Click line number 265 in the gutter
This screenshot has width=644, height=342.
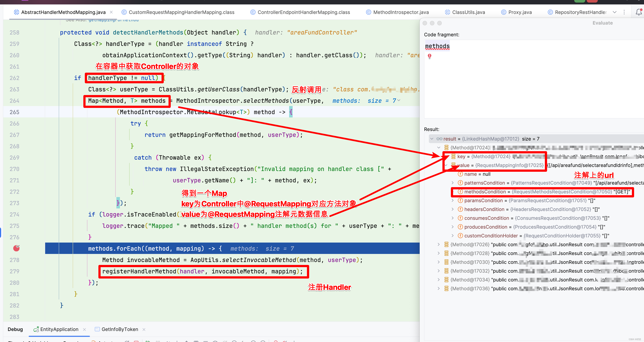click(15, 112)
